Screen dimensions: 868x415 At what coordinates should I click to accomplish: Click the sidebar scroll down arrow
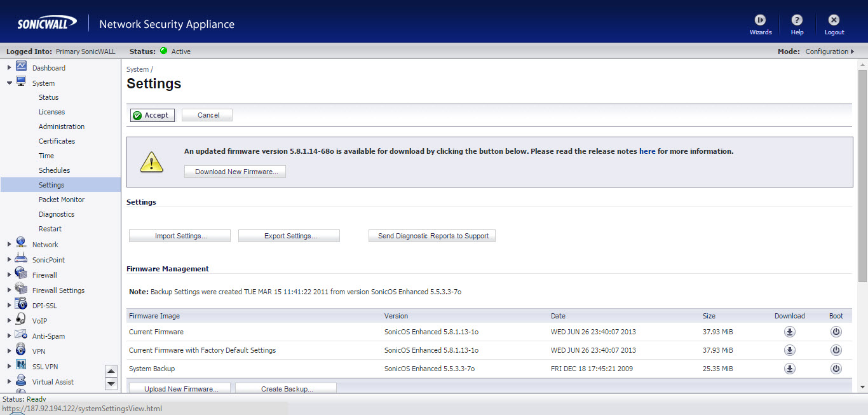pos(111,383)
